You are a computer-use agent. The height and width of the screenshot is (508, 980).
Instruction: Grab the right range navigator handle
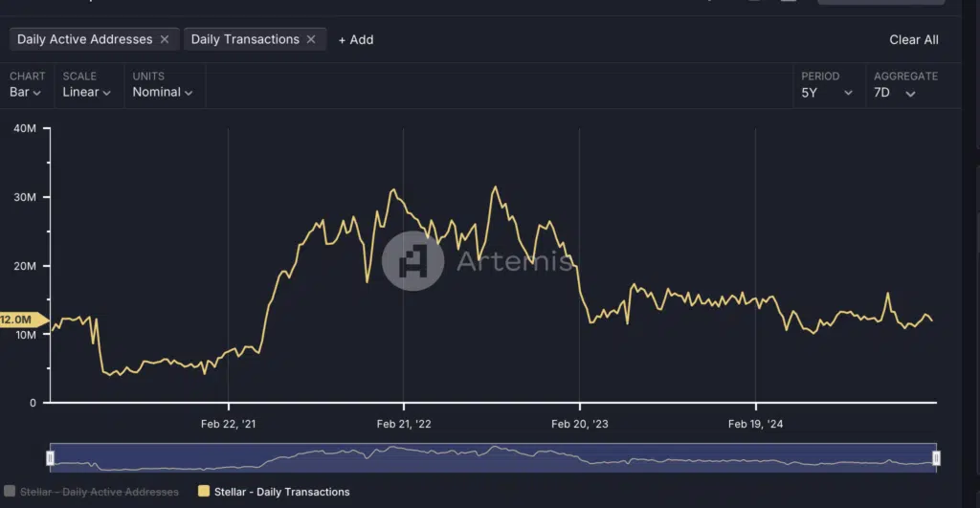point(936,458)
